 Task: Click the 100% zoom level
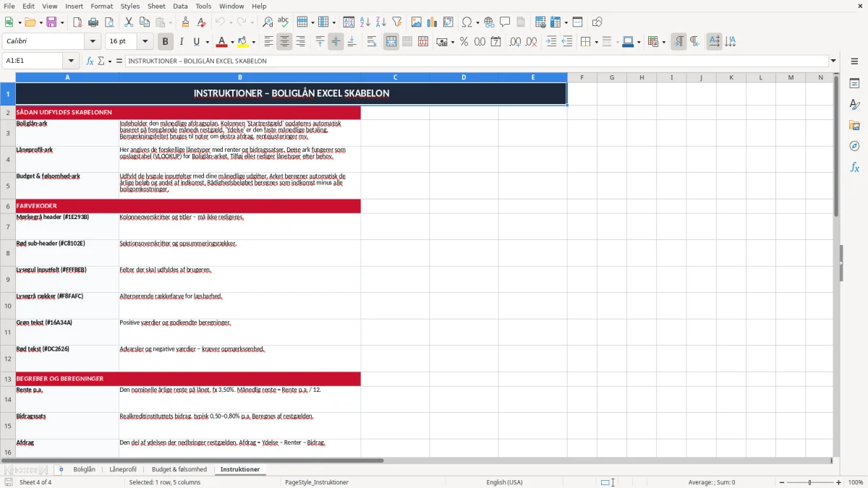pos(856,482)
